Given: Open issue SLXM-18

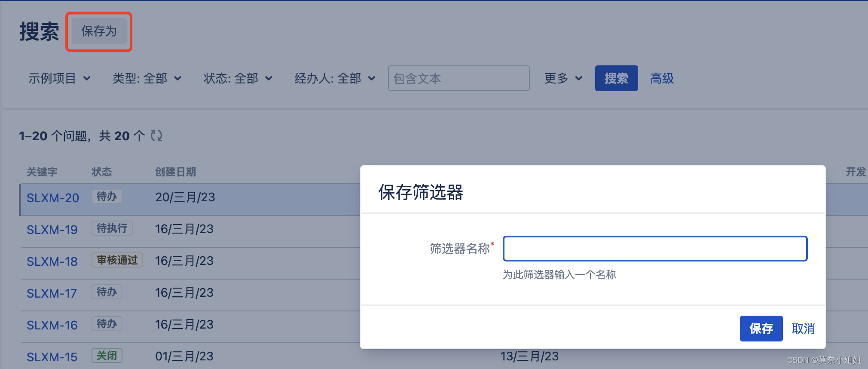Looking at the screenshot, I should [52, 261].
